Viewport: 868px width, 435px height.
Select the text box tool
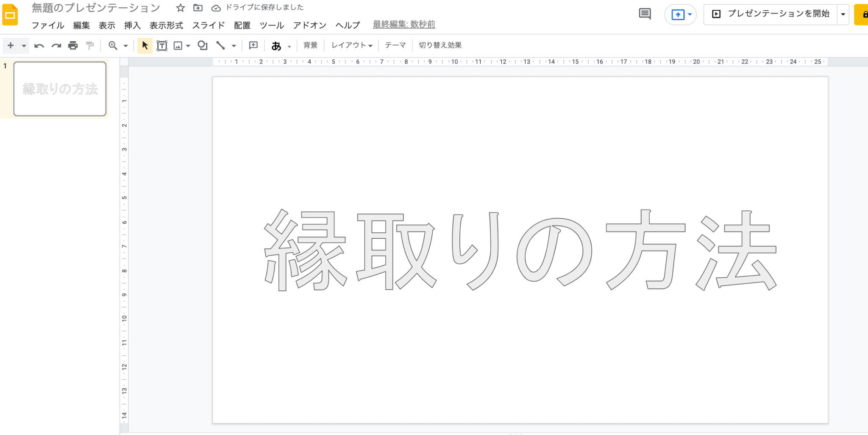161,46
